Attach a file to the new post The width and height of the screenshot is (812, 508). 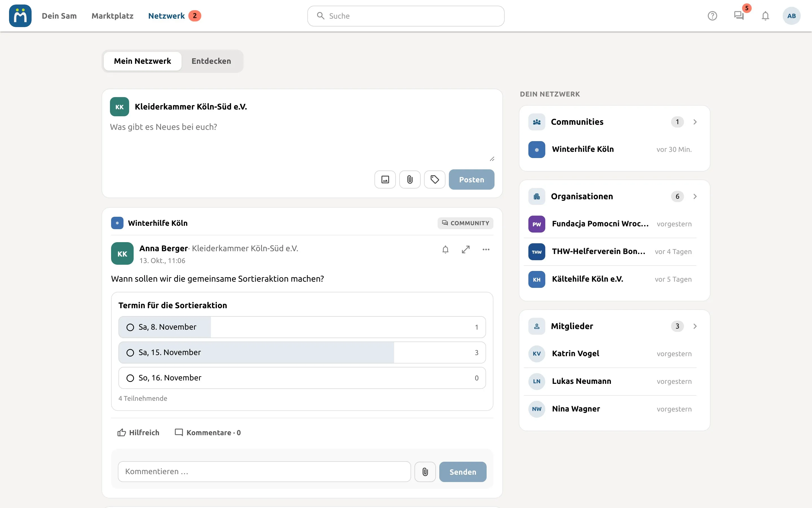point(410,179)
